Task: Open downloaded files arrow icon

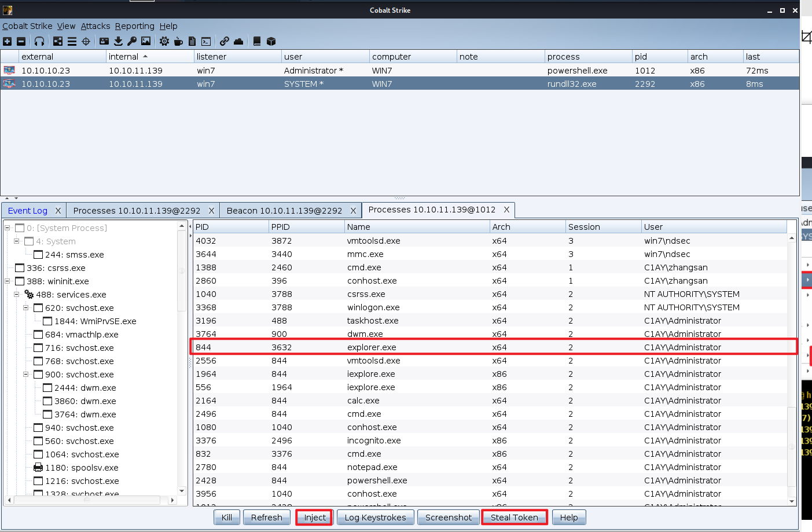Action: coord(118,41)
